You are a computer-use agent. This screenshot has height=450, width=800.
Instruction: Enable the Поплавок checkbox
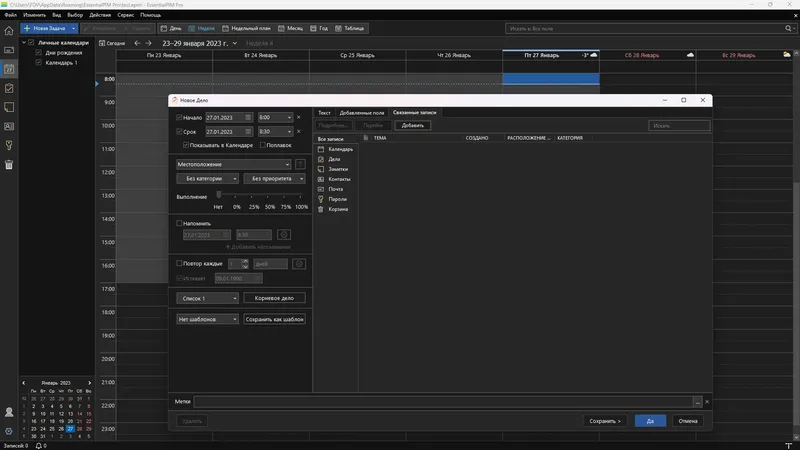tap(263, 145)
